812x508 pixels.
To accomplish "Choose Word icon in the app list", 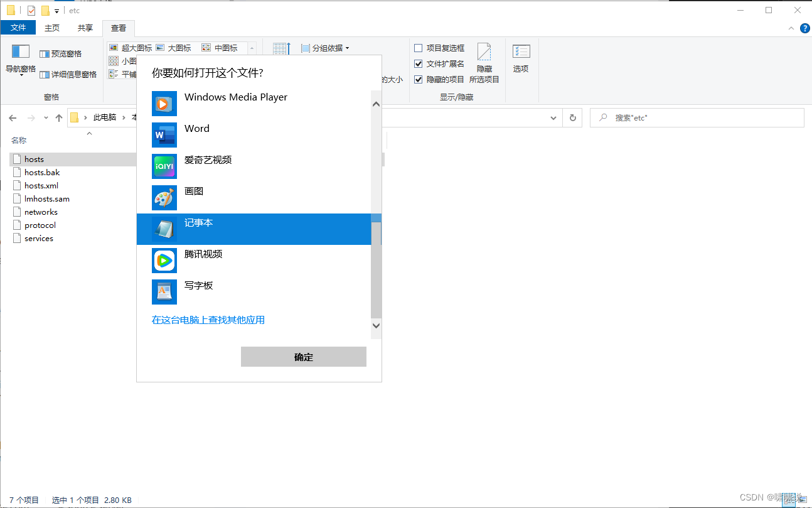I will coord(164,135).
